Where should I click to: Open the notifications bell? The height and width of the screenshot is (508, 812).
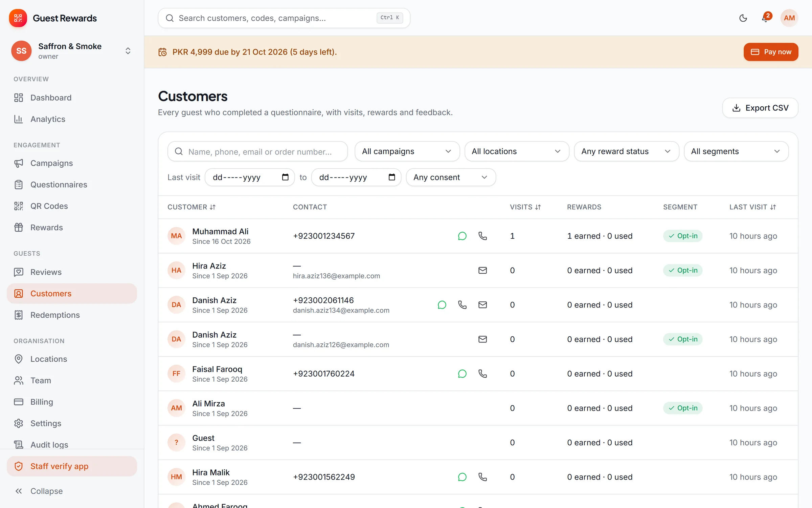pos(765,18)
